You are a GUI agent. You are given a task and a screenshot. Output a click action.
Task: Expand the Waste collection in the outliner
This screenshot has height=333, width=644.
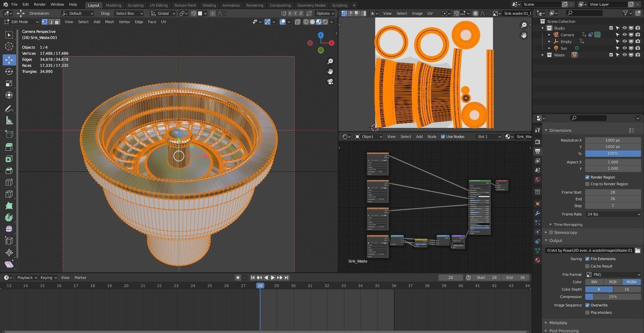(x=543, y=55)
